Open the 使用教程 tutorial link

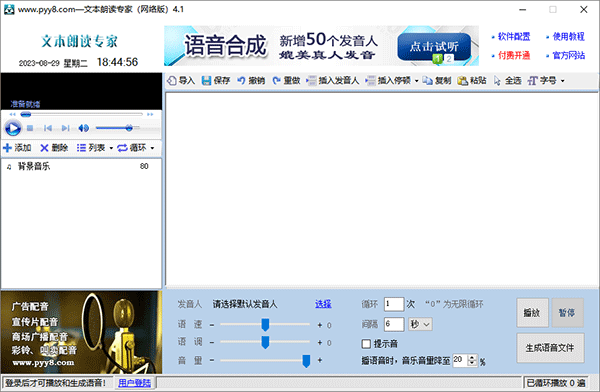coord(568,37)
